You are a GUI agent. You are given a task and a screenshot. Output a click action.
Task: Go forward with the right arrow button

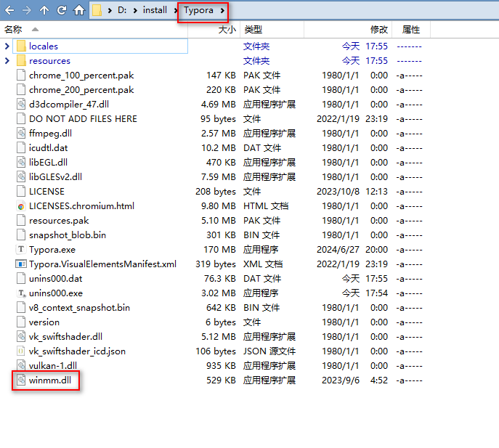coord(27,10)
